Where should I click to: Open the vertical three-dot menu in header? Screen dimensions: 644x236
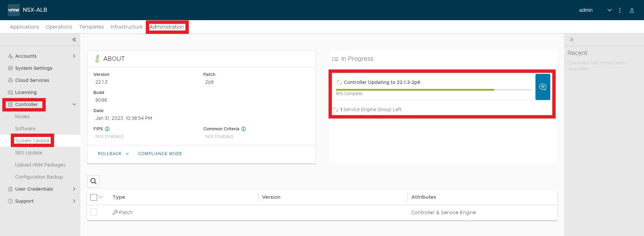tap(620, 10)
